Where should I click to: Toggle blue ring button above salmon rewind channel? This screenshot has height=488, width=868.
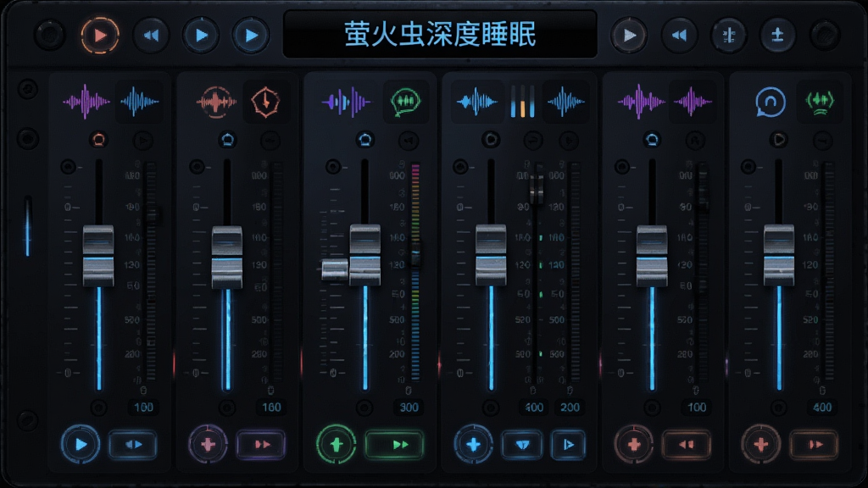[652, 140]
